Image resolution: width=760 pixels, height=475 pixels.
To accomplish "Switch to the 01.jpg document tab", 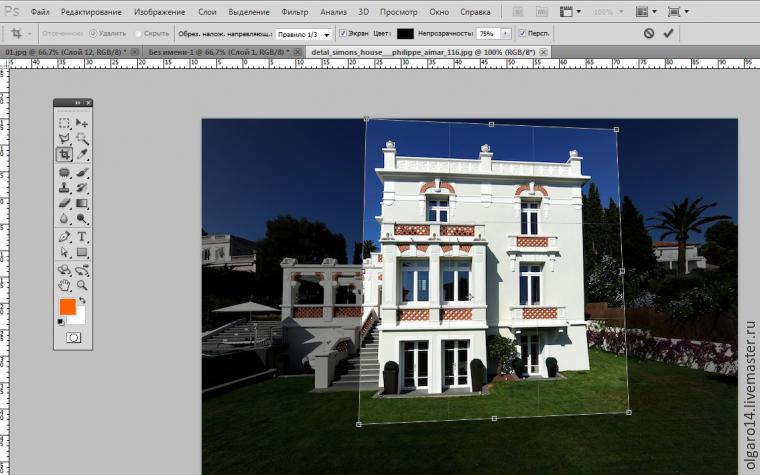I will pyautogui.click(x=71, y=52).
